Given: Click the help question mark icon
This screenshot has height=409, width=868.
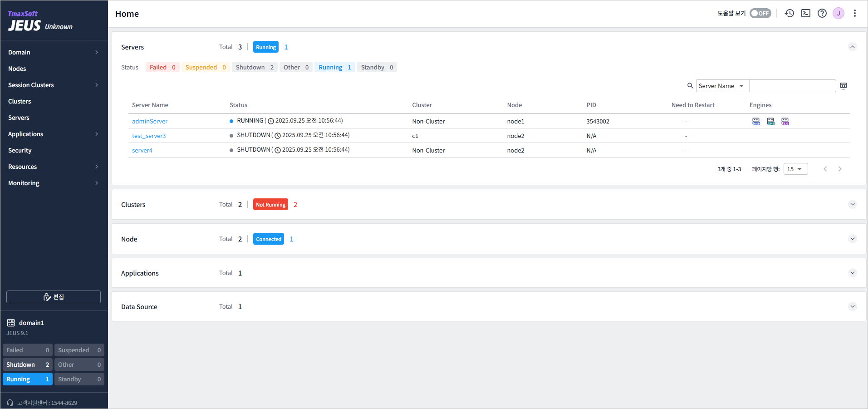Looking at the screenshot, I should coord(822,13).
